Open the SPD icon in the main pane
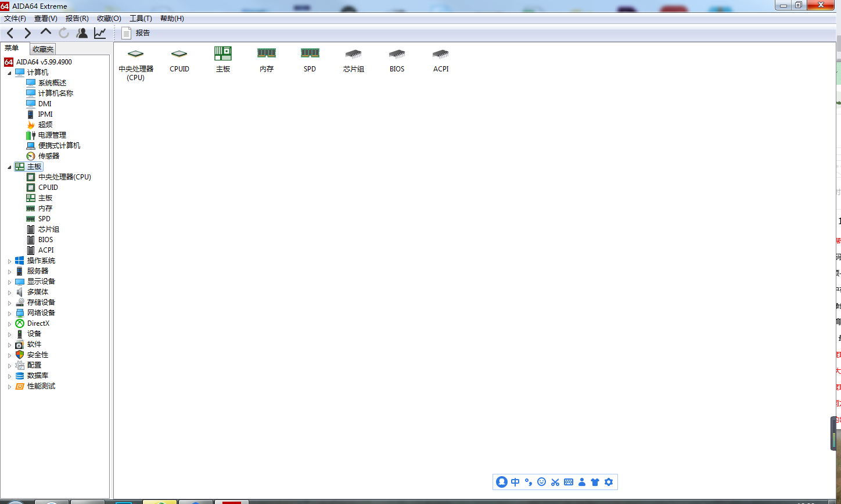This screenshot has width=841, height=504. 310,60
